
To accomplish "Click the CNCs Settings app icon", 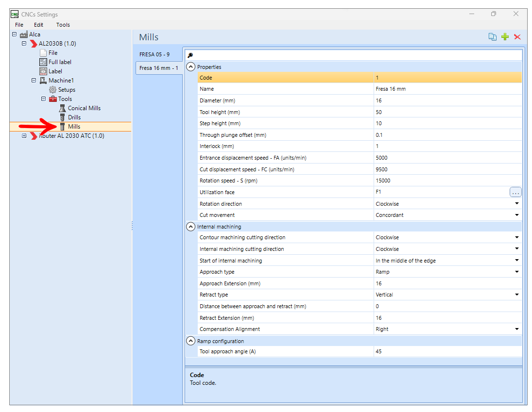I will click(x=15, y=14).
